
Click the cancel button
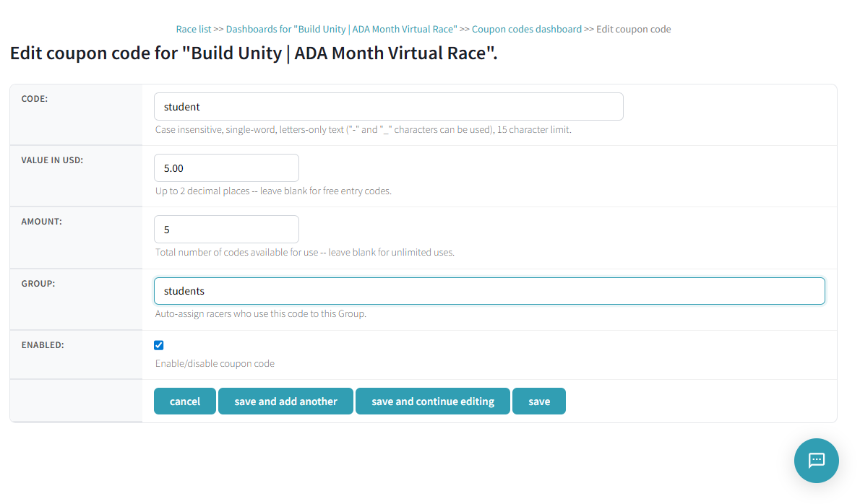pyautogui.click(x=184, y=401)
